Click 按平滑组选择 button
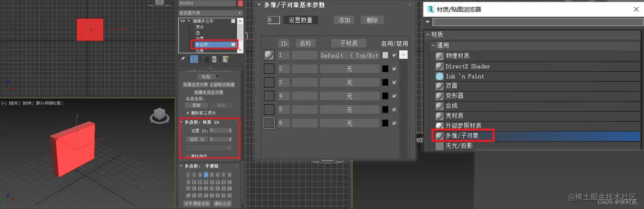This screenshot has height=209, width=644. pyautogui.click(x=197, y=203)
